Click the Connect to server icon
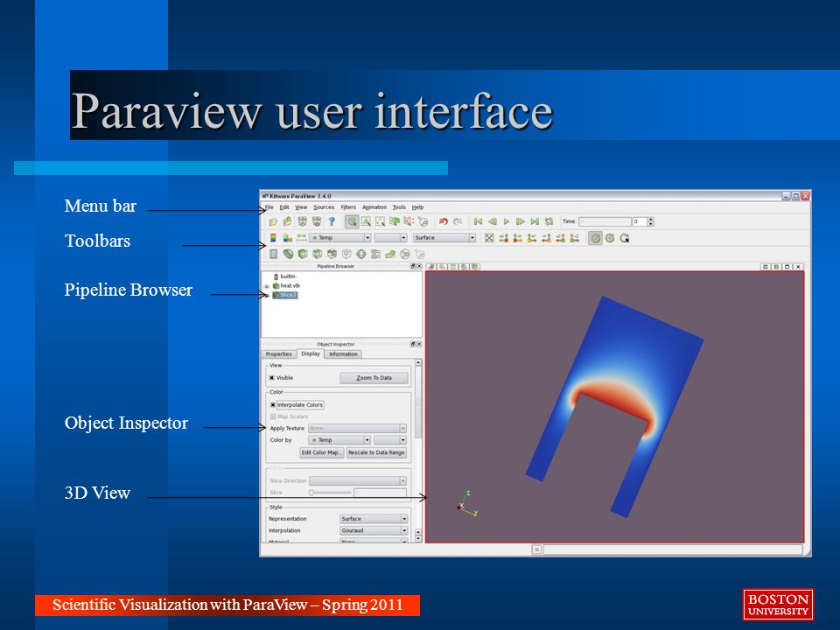The image size is (840, 630). [303, 221]
